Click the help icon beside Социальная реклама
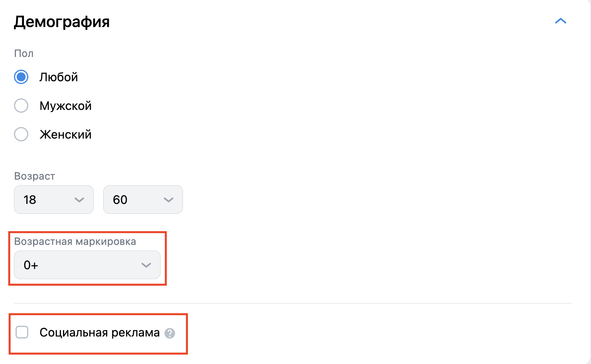This screenshot has height=364, width=591. point(170,333)
